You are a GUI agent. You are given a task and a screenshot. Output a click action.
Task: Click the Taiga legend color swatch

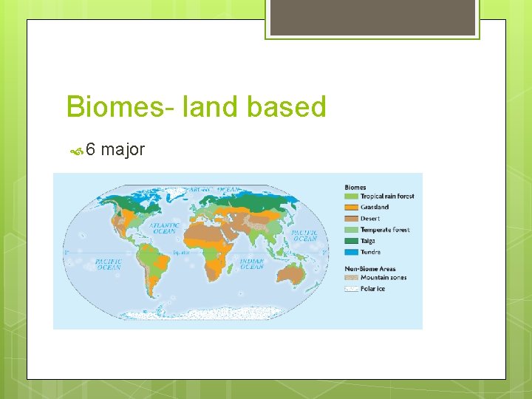tap(351, 241)
